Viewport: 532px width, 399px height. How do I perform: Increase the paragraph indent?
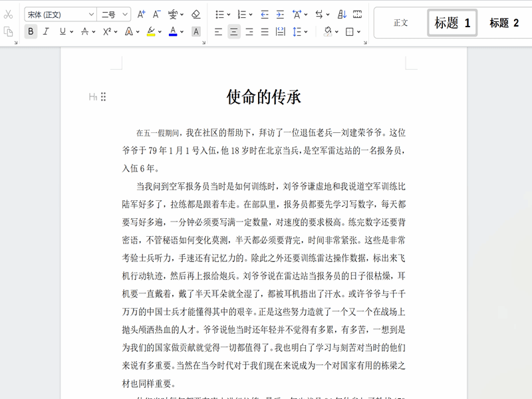[x=280, y=14]
